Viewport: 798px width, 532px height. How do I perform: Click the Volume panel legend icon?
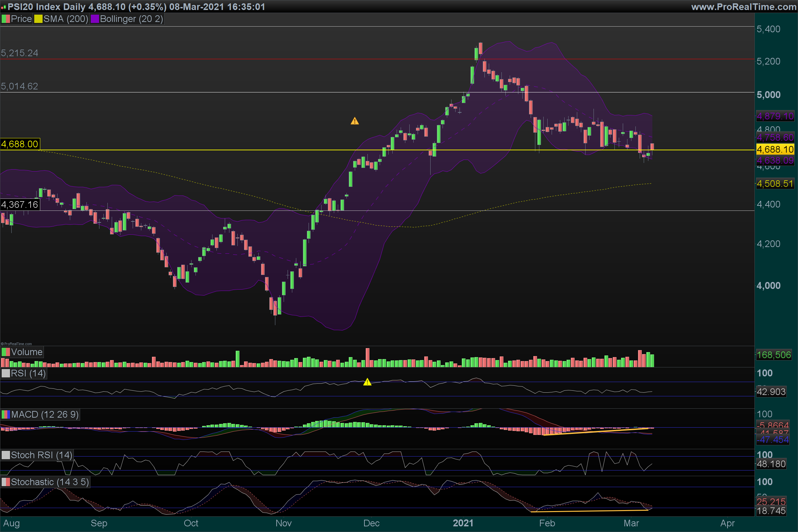tap(6, 352)
